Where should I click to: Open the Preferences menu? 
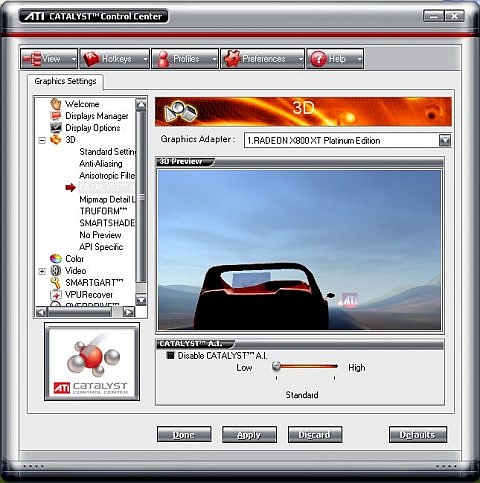[x=262, y=59]
